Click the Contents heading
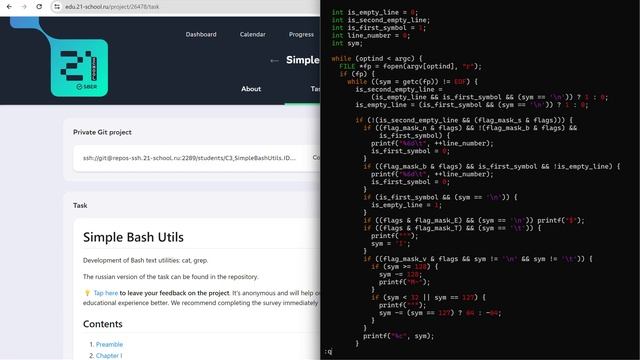 click(x=102, y=324)
